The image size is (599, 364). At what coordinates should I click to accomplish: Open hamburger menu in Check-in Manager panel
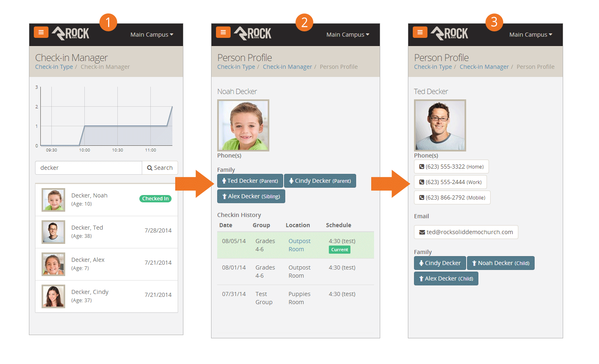(41, 32)
